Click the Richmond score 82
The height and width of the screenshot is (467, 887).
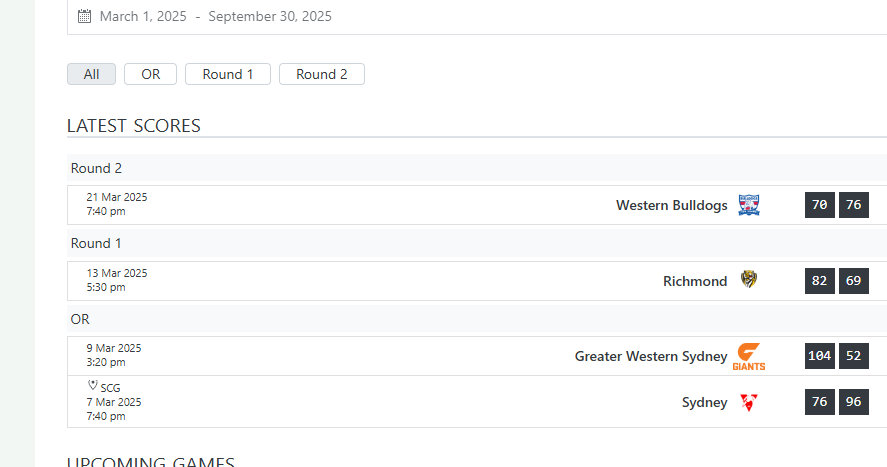(x=820, y=281)
